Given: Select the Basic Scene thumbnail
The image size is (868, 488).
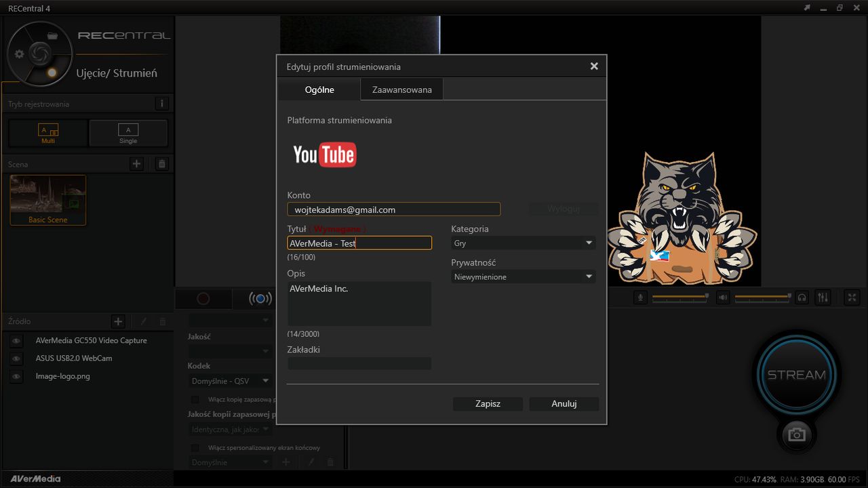Looking at the screenshot, I should point(48,200).
